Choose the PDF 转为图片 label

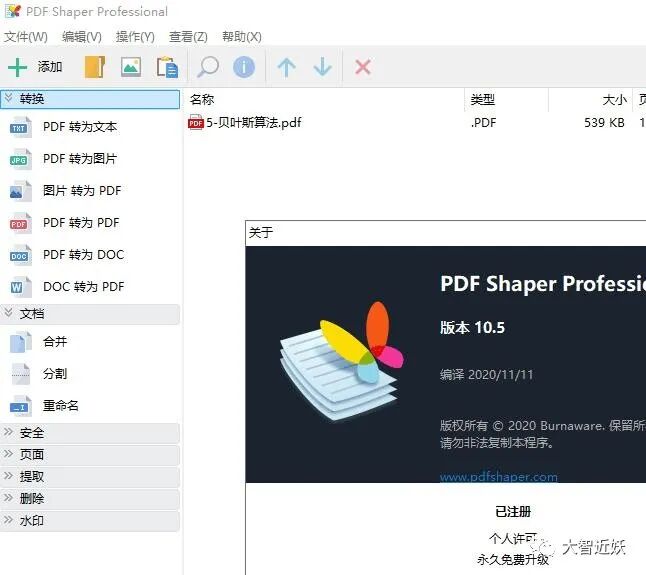point(80,159)
